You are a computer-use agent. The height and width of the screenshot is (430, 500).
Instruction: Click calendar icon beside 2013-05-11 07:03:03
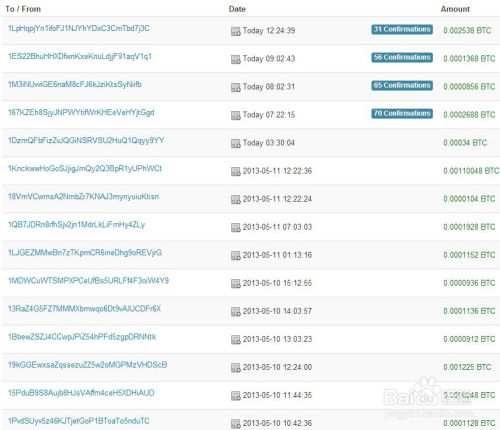236,227
